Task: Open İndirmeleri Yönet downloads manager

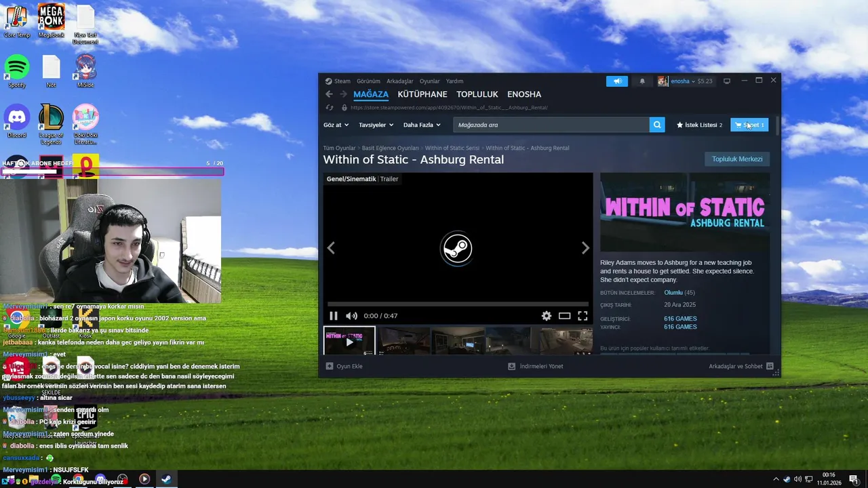Action: pos(536,366)
